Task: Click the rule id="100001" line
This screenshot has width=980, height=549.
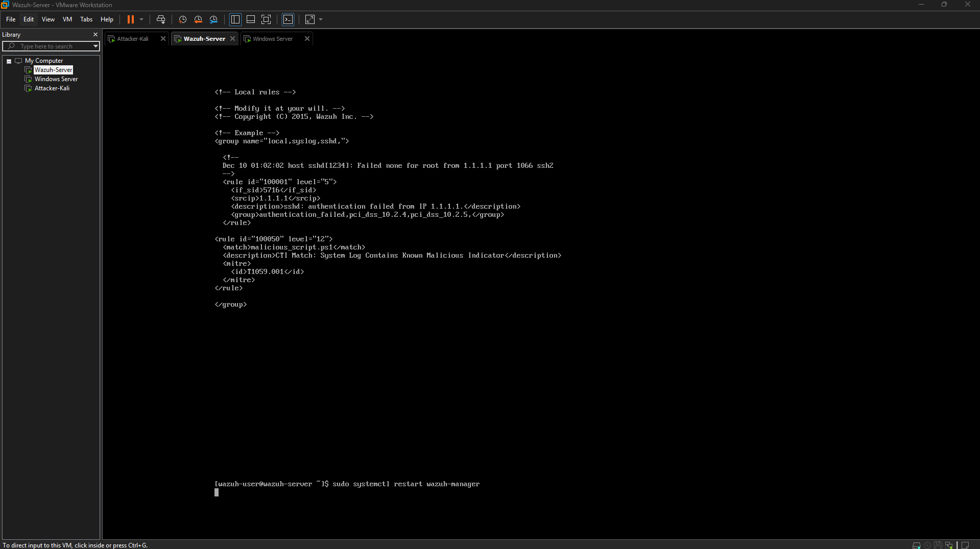Action: coord(280,182)
